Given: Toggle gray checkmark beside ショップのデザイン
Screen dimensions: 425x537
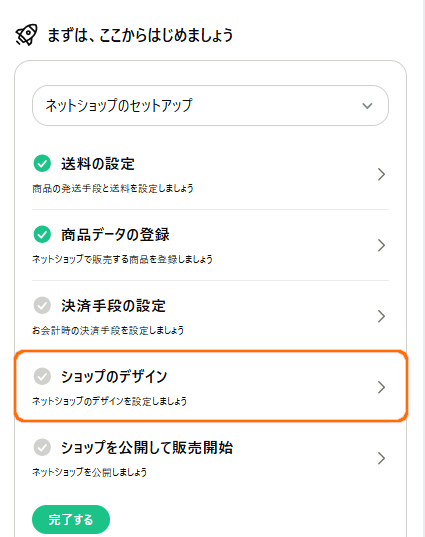Looking at the screenshot, I should click(42, 376).
